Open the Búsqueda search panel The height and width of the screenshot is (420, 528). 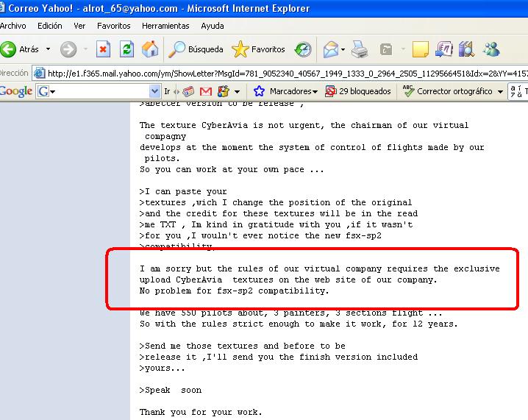coord(196,50)
